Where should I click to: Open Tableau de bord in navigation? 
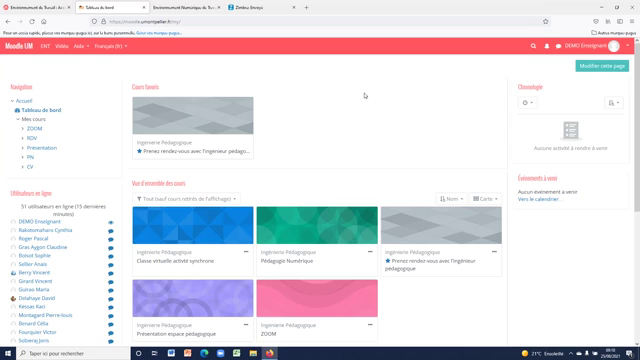(41, 110)
